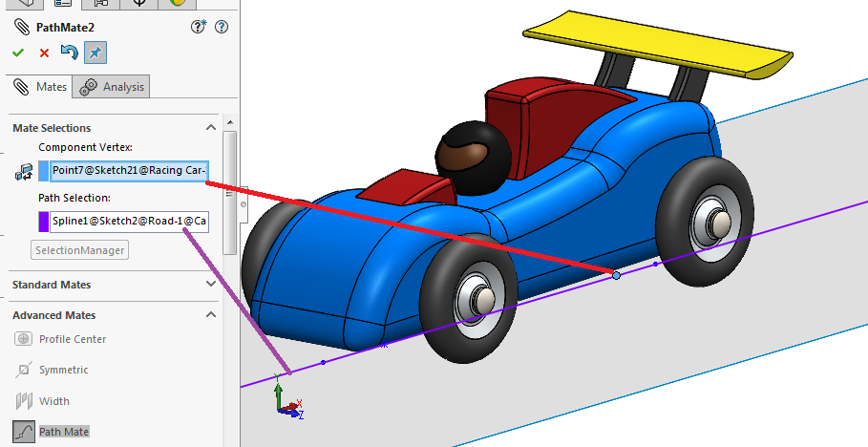Open the ConfigurationManager tab icon
This screenshot has width=868, height=447.
point(100,3)
